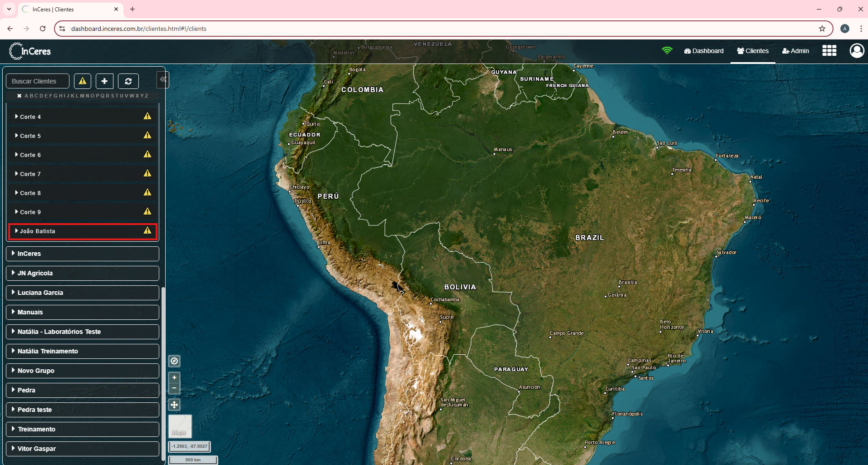The width and height of the screenshot is (868, 465).
Task: Open the tab search dropdown arrow
Action: [x=9, y=9]
